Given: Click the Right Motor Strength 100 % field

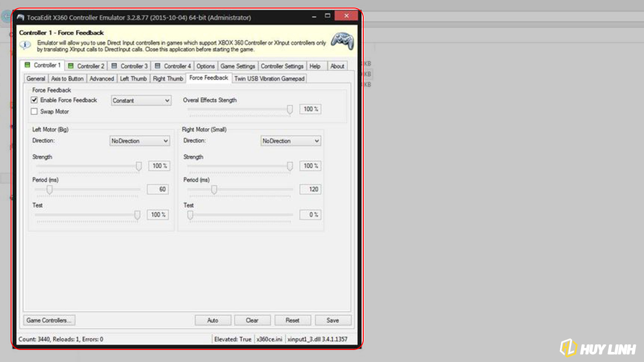Looking at the screenshot, I should [x=310, y=166].
